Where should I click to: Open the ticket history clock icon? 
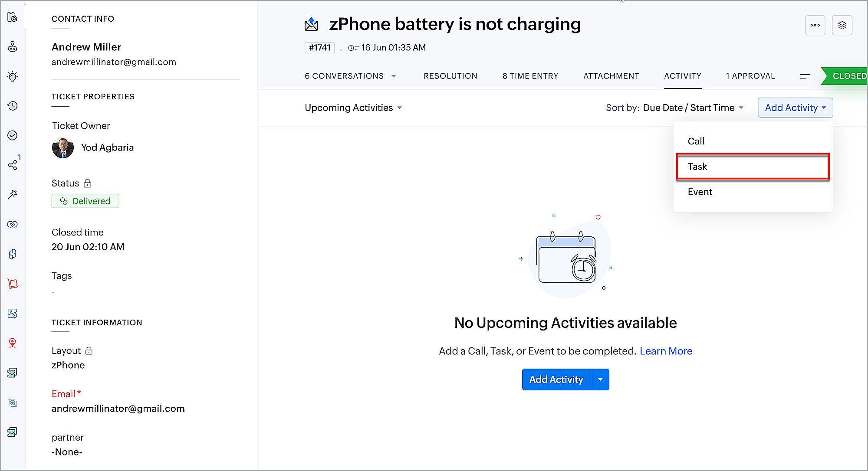click(x=13, y=106)
